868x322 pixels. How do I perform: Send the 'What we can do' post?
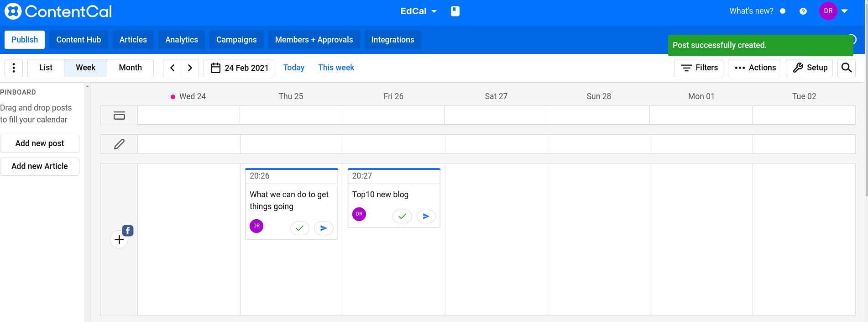click(324, 228)
